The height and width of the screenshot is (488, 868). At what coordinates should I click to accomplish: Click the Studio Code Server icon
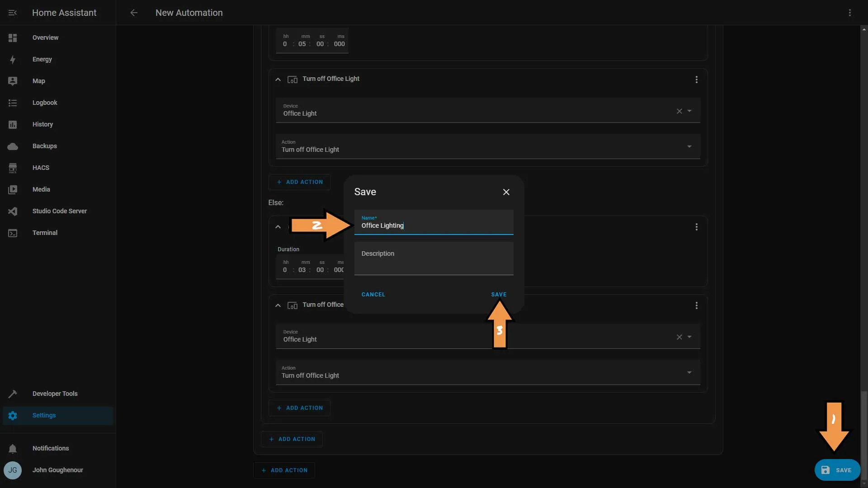[x=13, y=211]
